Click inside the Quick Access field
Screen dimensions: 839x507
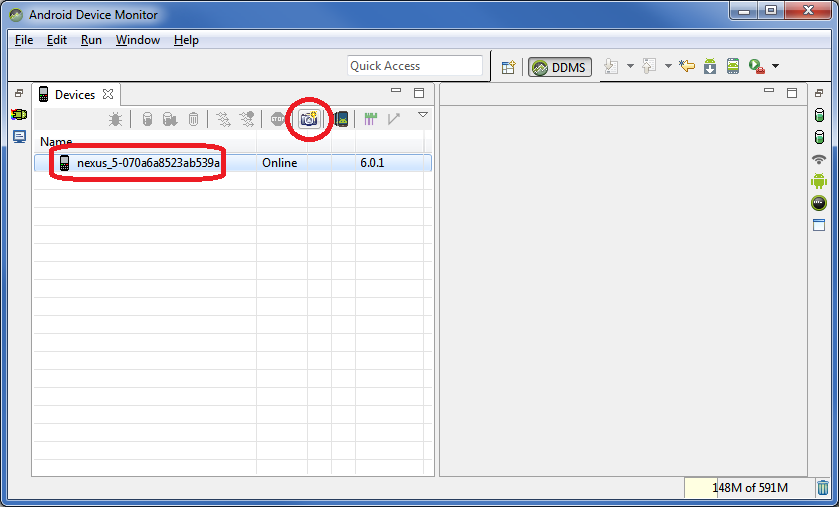pos(415,66)
